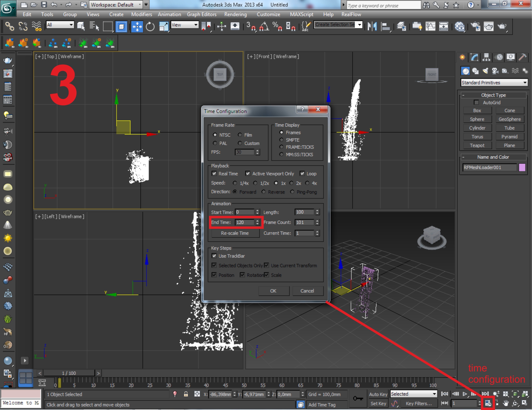Viewport: 532px width, 410px height.
Task: Click the Undo arrow icon
Action: coord(54,4)
